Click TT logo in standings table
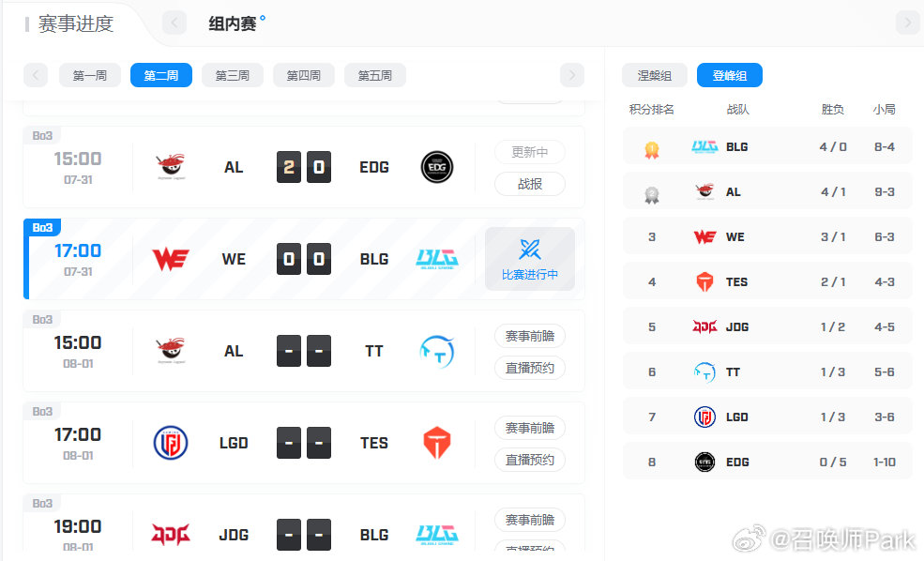This screenshot has width=924, height=561. coord(704,371)
